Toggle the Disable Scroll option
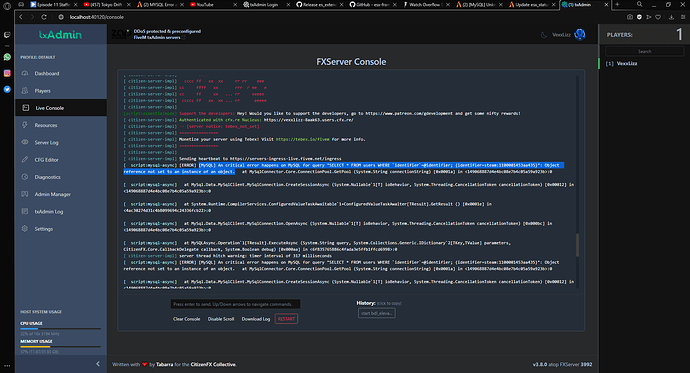Screen dimensions: 690x373 click(221, 319)
